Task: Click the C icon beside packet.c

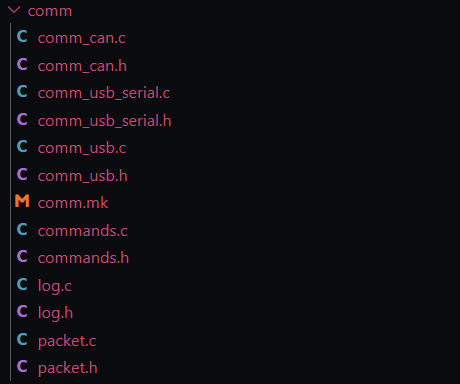Action: tap(22, 339)
